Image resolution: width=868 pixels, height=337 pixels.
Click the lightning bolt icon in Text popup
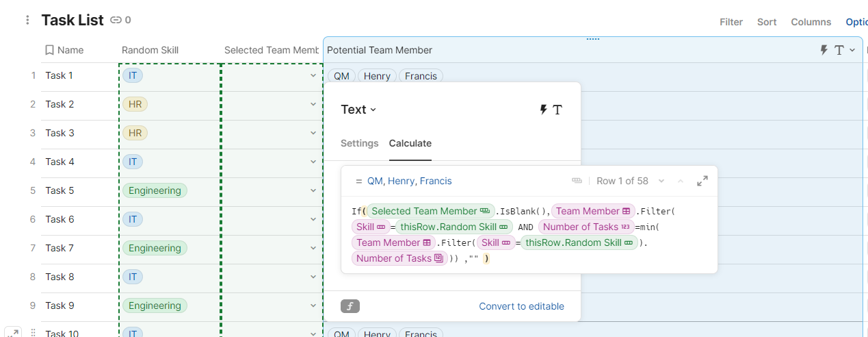click(544, 110)
